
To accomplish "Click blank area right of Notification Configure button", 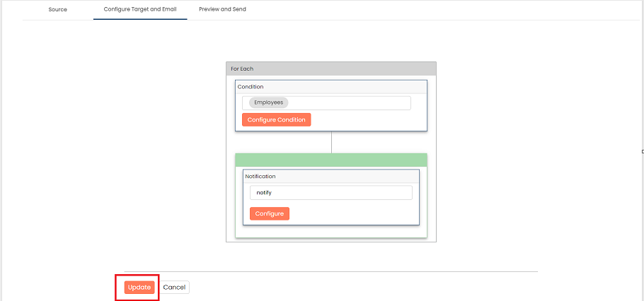I will pos(353,213).
